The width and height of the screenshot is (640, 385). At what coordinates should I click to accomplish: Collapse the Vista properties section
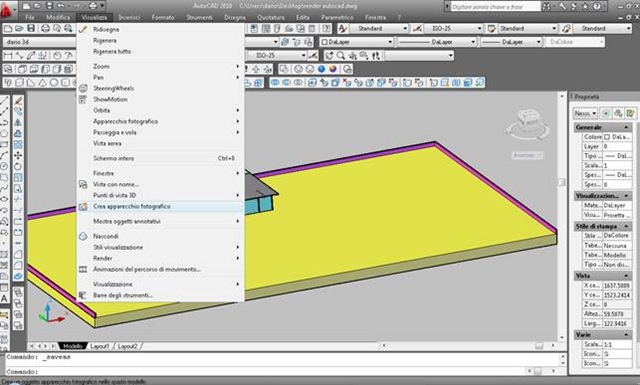[627, 276]
